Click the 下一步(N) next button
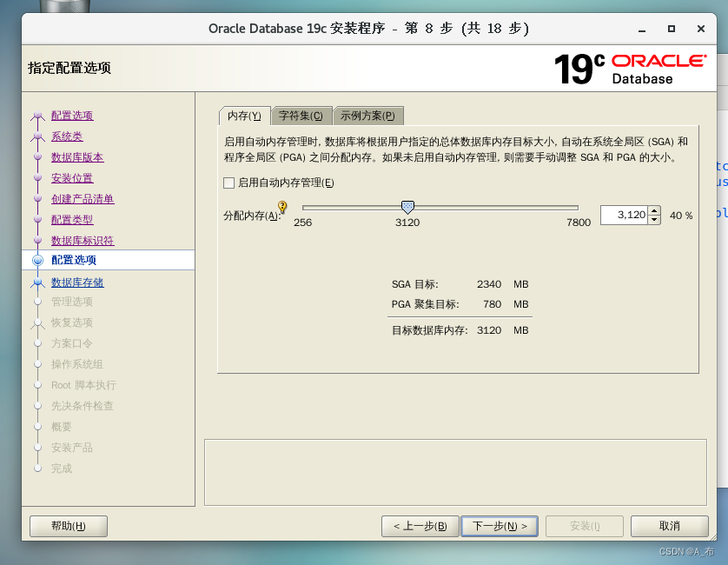Viewport: 728px width, 565px height. 500,526
